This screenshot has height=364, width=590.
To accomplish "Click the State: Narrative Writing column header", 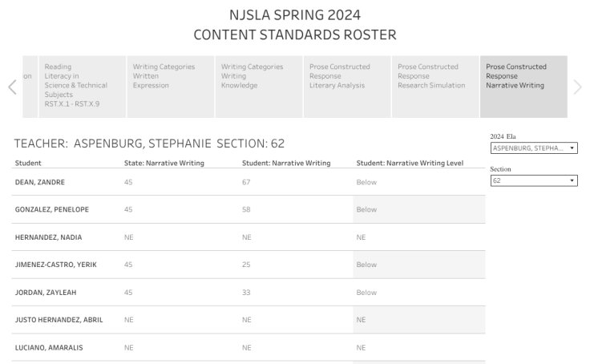I will coord(164,163).
